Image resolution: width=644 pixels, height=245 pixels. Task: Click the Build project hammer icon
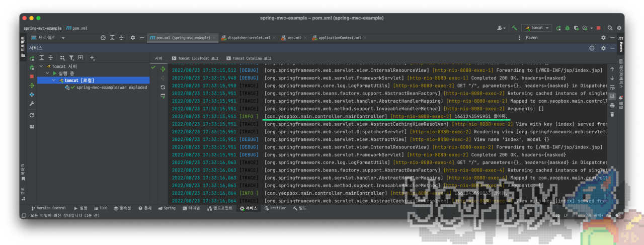[515, 28]
